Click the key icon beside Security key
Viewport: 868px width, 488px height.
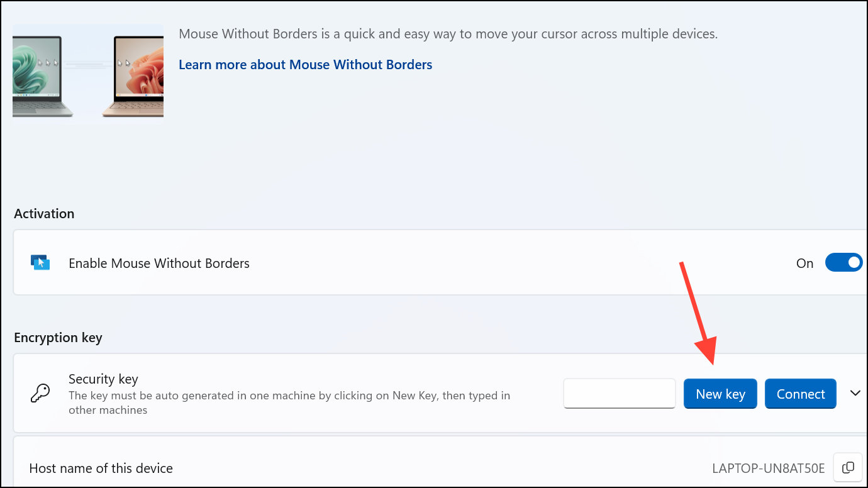40,394
